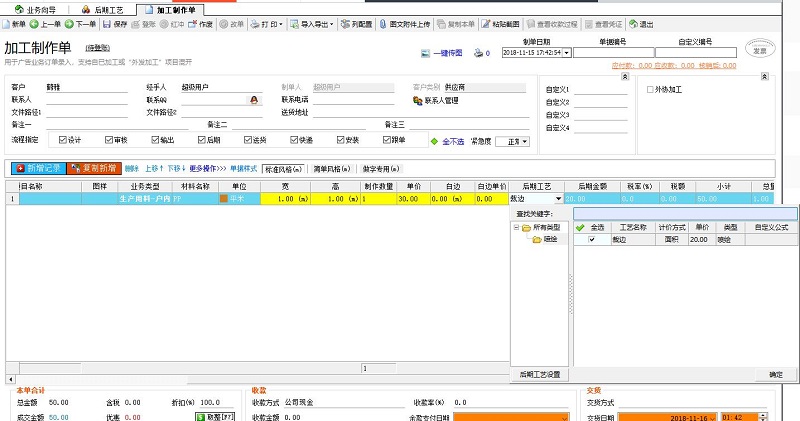This screenshot has width=800, height=421.
Task: Collapse the 外协加工 panel
Action: pos(764,76)
